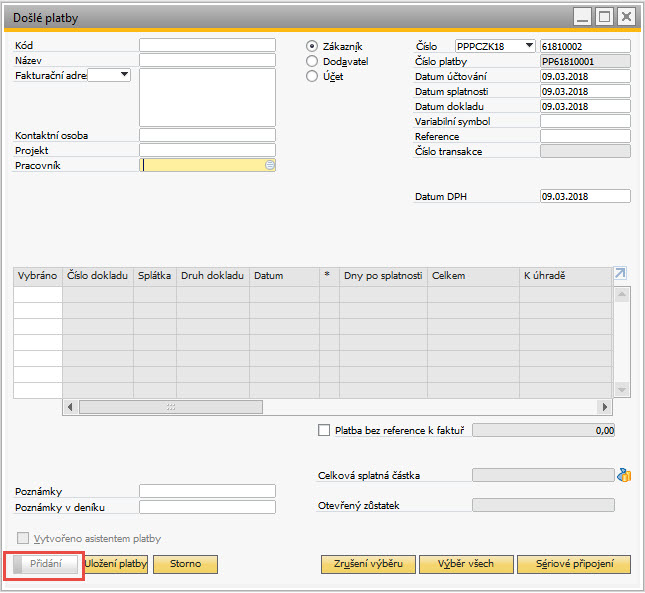Maximize the Došlé platby window
The image size is (645, 593).
[604, 17]
